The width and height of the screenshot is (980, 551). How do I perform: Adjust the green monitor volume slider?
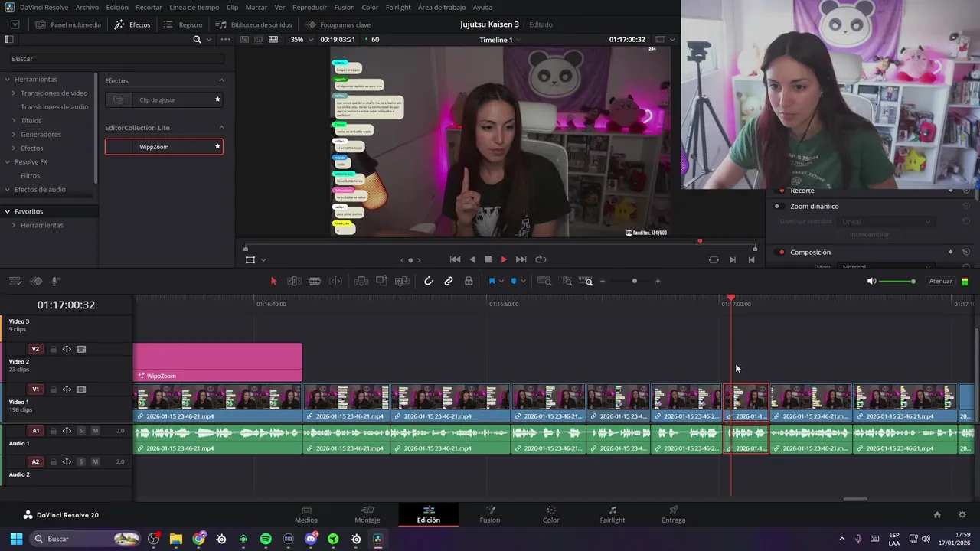coord(897,281)
